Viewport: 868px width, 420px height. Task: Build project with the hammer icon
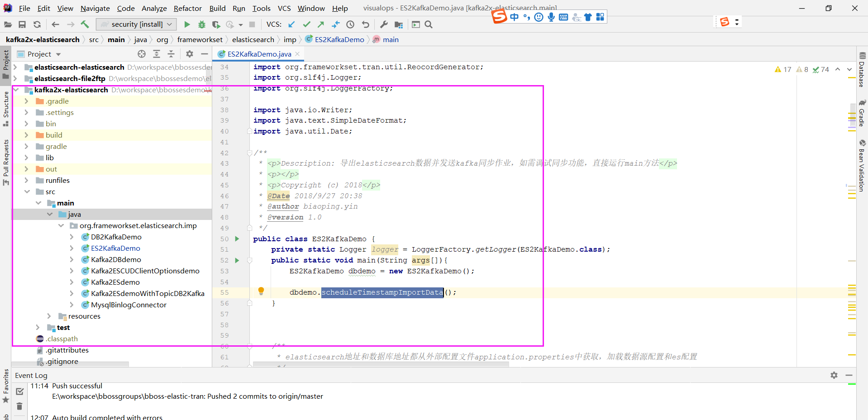85,24
